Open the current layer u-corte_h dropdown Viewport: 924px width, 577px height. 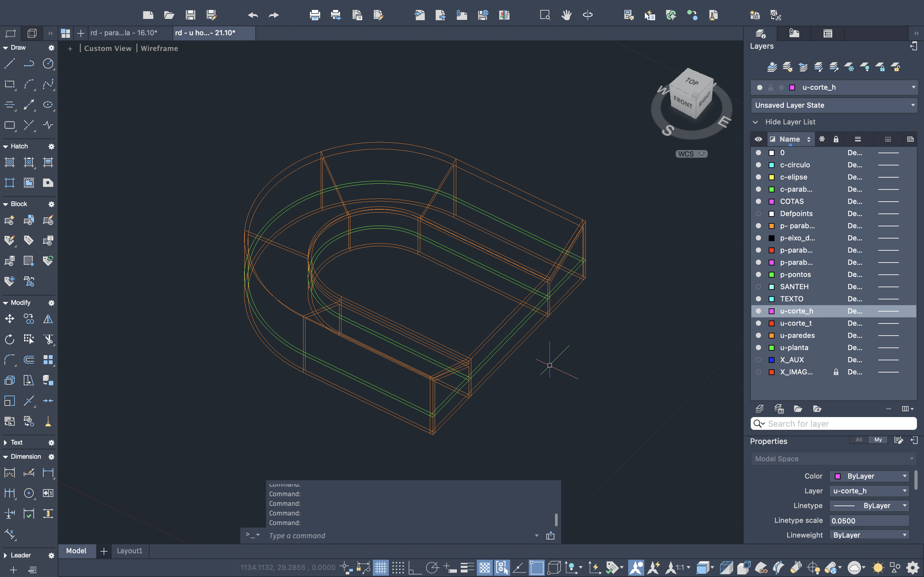pos(913,88)
